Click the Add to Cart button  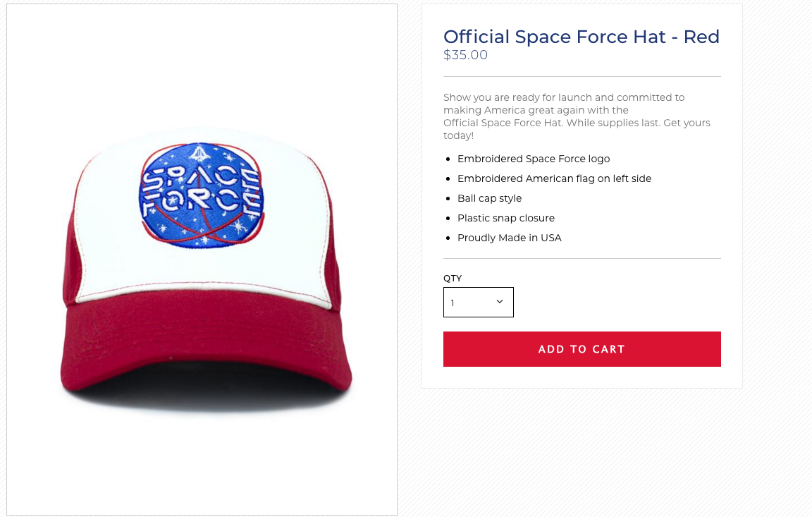point(582,349)
